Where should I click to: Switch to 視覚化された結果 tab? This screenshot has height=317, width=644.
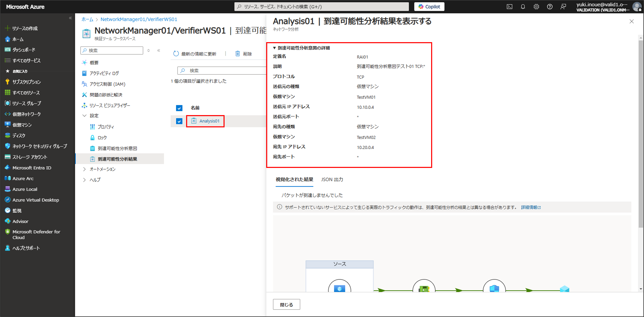click(x=294, y=179)
